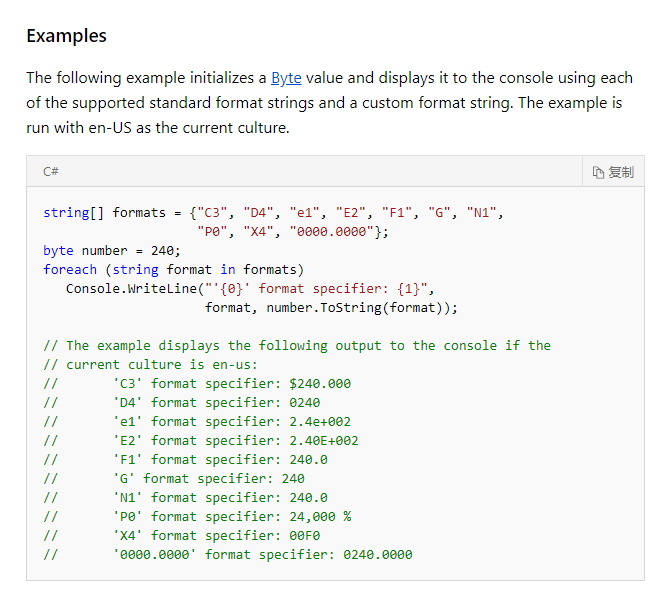Click the '24,000 %' output value
This screenshot has width=659, height=597.
tap(320, 516)
